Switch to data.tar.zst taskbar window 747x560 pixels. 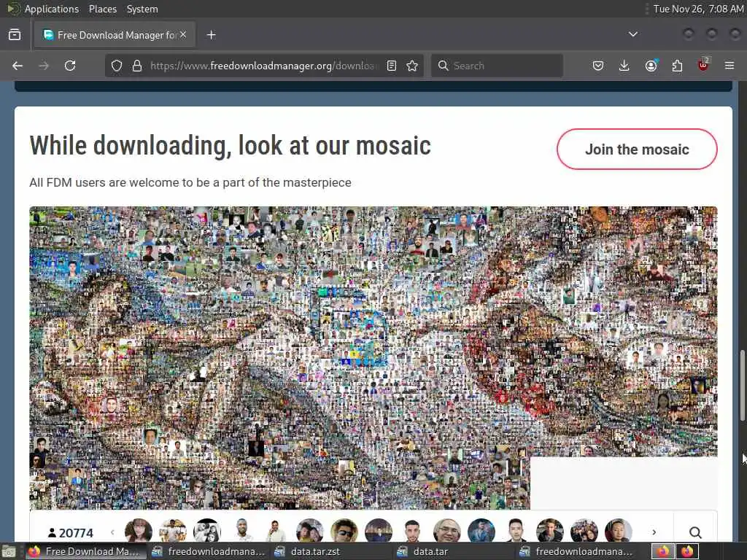click(332, 551)
